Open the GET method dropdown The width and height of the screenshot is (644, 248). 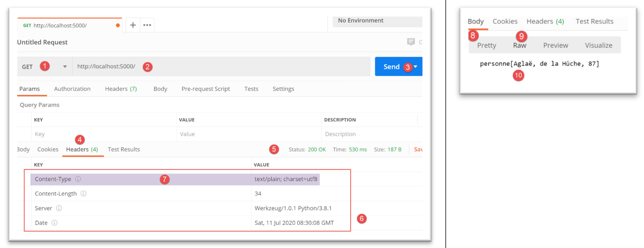coord(65,67)
